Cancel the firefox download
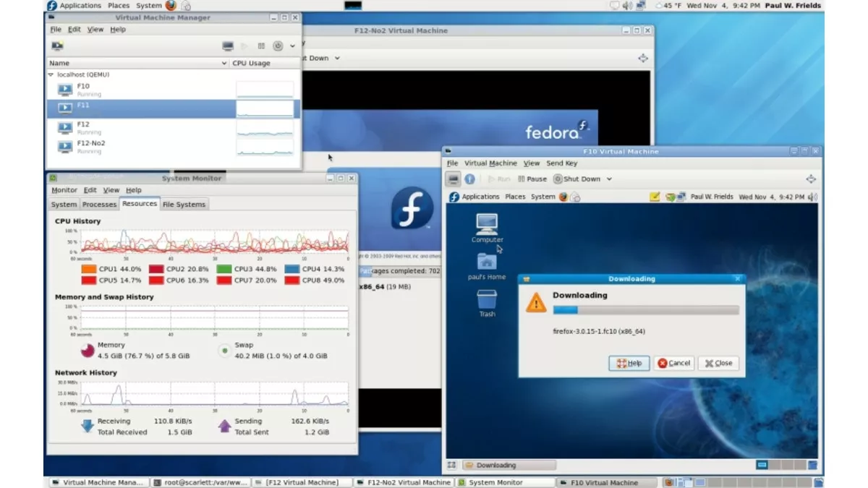 click(x=673, y=363)
